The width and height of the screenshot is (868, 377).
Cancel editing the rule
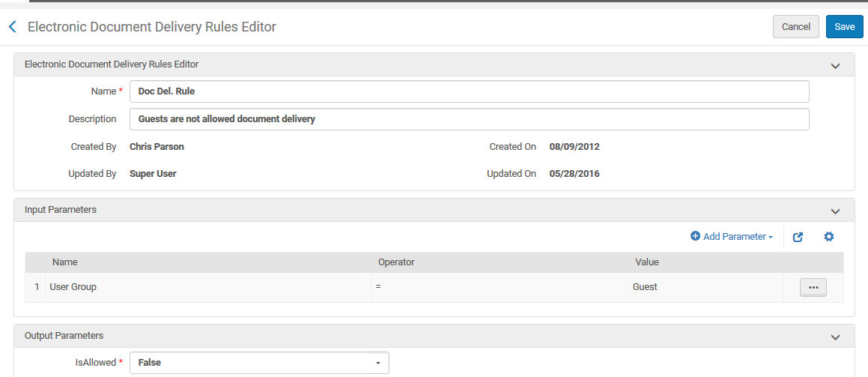click(x=795, y=27)
